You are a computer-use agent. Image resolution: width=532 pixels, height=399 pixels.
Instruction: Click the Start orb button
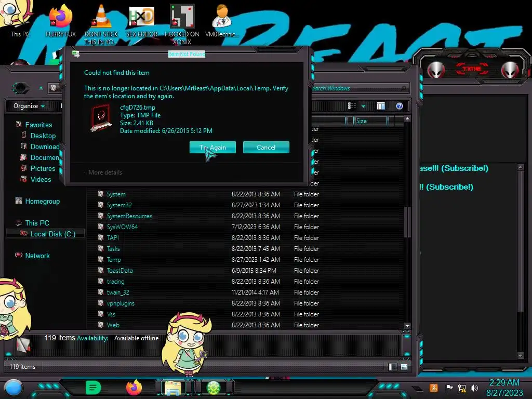(14, 388)
